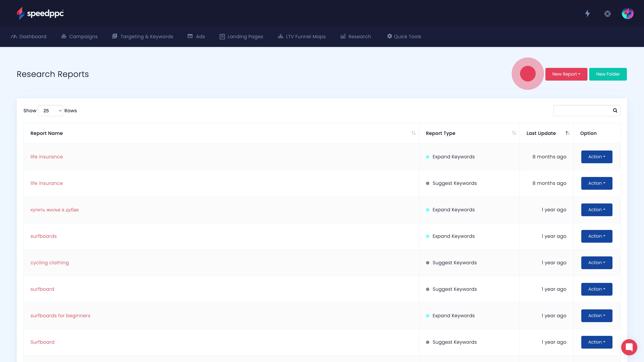Image resolution: width=644 pixels, height=362 pixels.
Task: Toggle sort on Last Update column
Action: [567, 133]
